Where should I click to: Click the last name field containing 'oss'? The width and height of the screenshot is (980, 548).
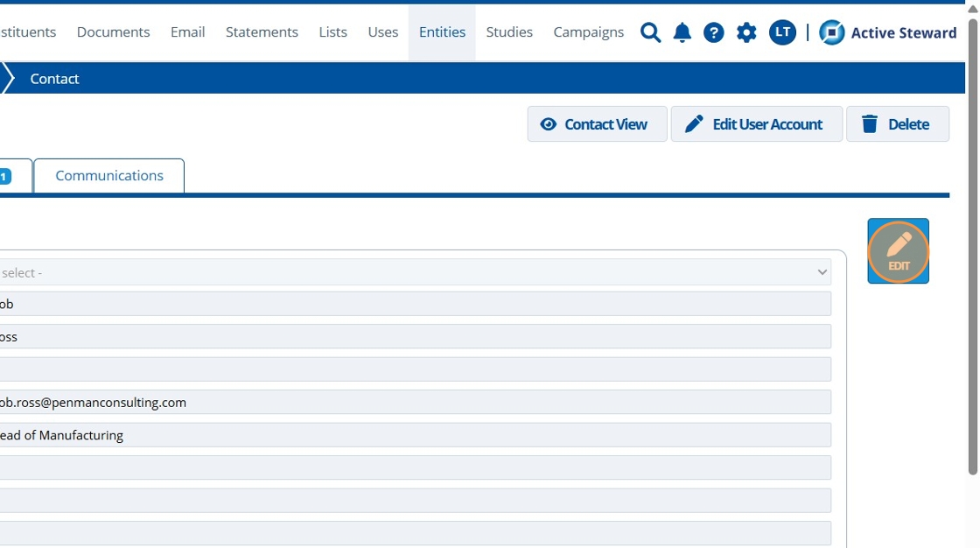pyautogui.click(x=415, y=336)
